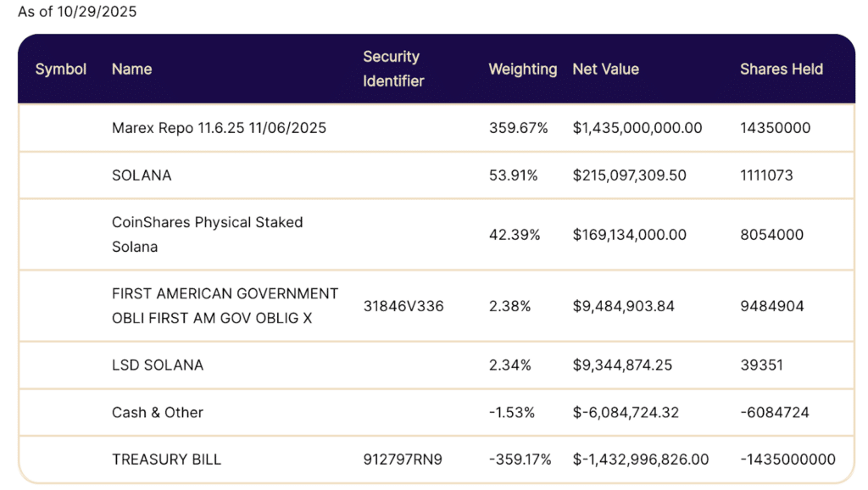Click the Symbol column header
Image resolution: width=868 pixels, height=490 pixels.
click(61, 69)
